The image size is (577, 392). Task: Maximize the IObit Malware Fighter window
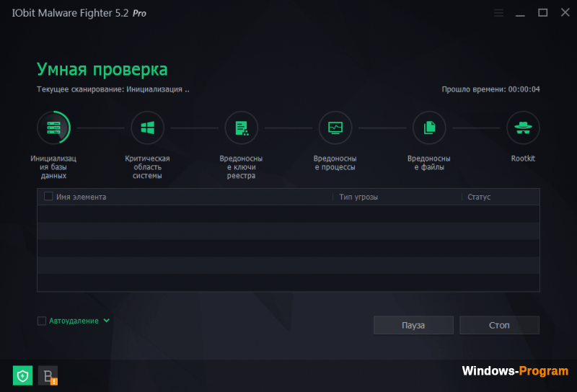tap(543, 13)
